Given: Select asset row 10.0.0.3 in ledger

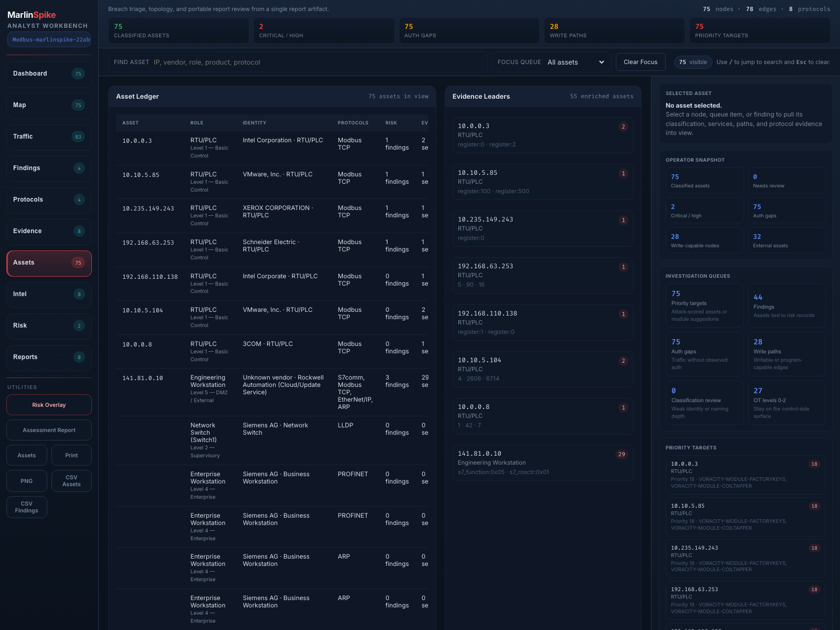Looking at the screenshot, I should pos(272,148).
